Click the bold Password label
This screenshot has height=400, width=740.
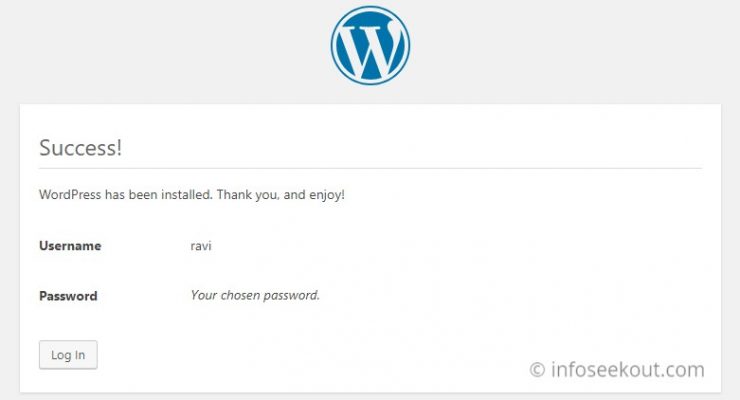click(x=68, y=296)
